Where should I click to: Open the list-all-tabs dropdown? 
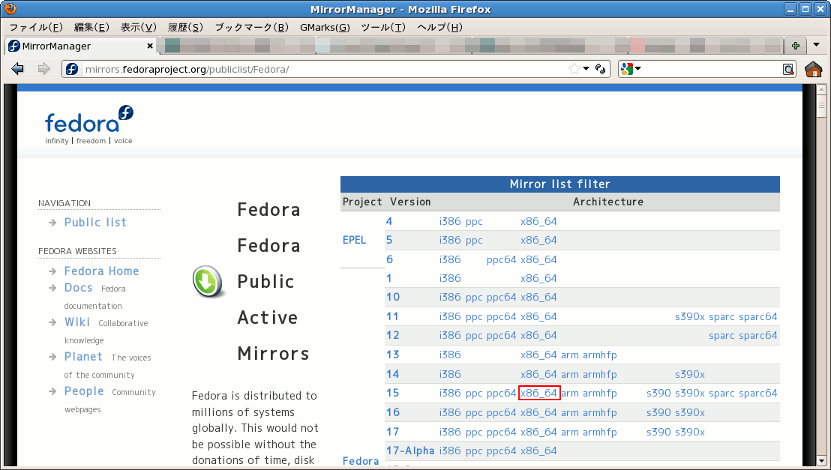point(817,46)
